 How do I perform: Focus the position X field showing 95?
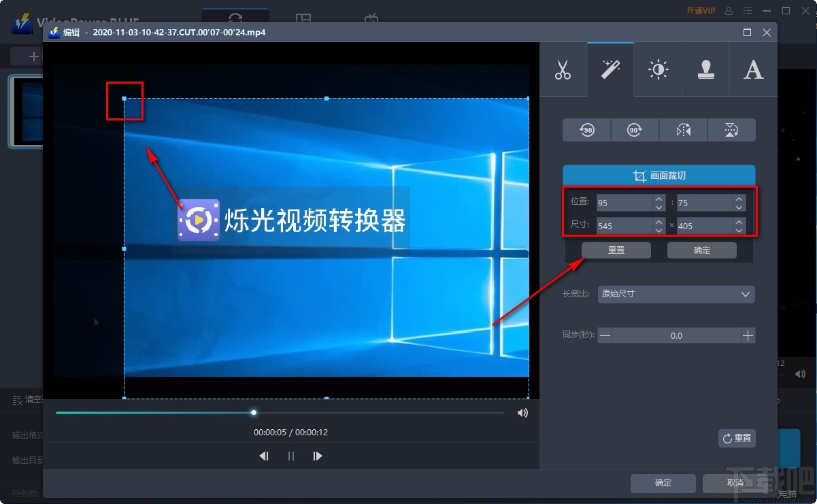[624, 203]
